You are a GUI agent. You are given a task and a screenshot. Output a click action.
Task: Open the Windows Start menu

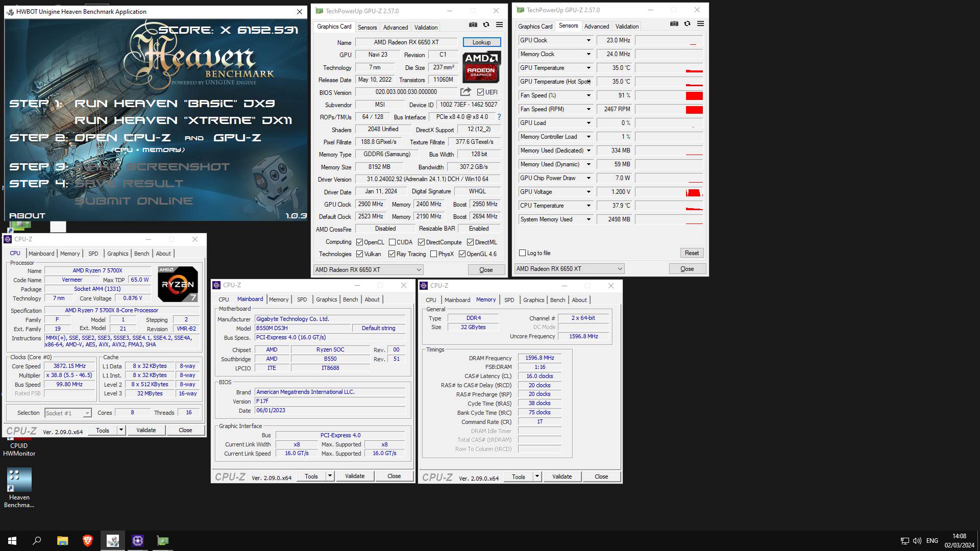click(x=12, y=541)
